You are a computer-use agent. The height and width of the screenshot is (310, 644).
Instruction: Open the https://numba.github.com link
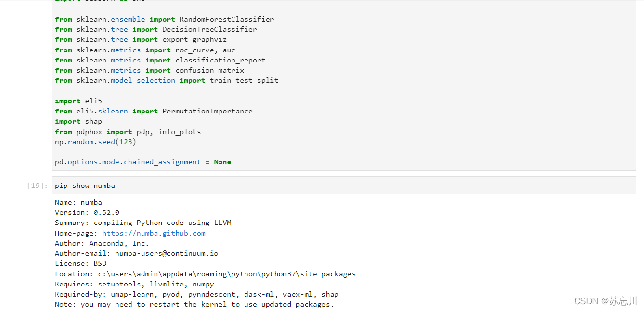[x=154, y=233]
